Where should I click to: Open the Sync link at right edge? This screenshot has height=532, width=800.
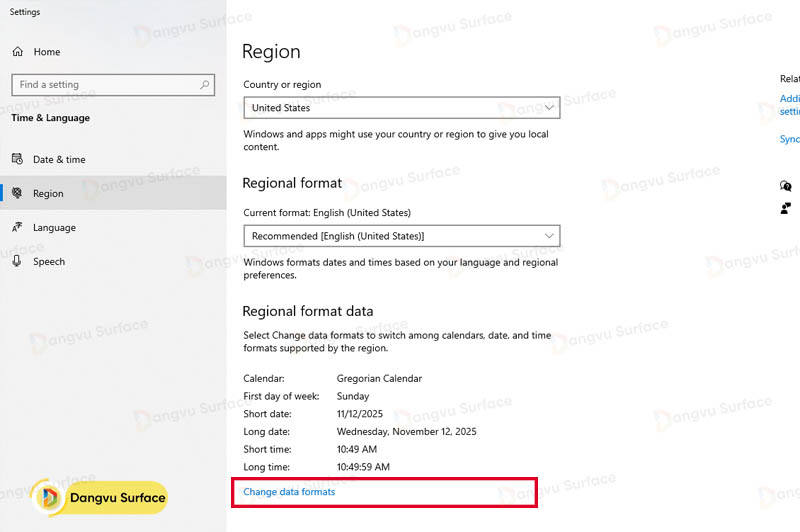click(789, 139)
